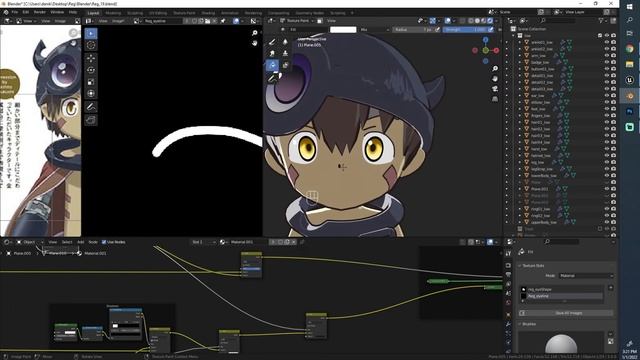
Task: Click pan hand icon in 3D viewport
Action: pos(495,78)
